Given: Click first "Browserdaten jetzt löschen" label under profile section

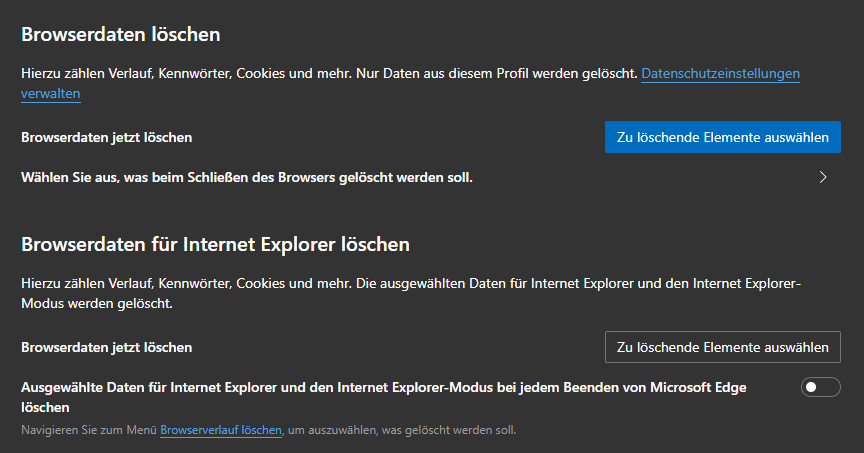Looking at the screenshot, I should pos(106,137).
